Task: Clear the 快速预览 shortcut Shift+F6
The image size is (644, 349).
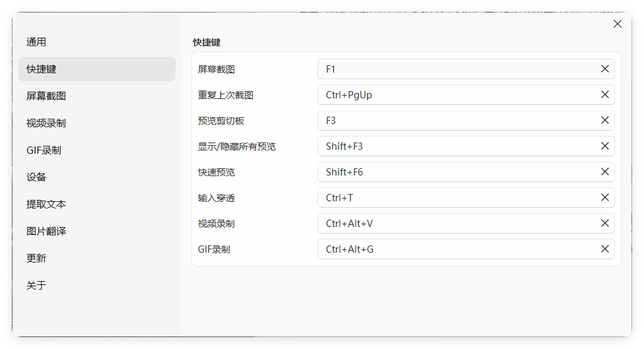Action: click(604, 172)
